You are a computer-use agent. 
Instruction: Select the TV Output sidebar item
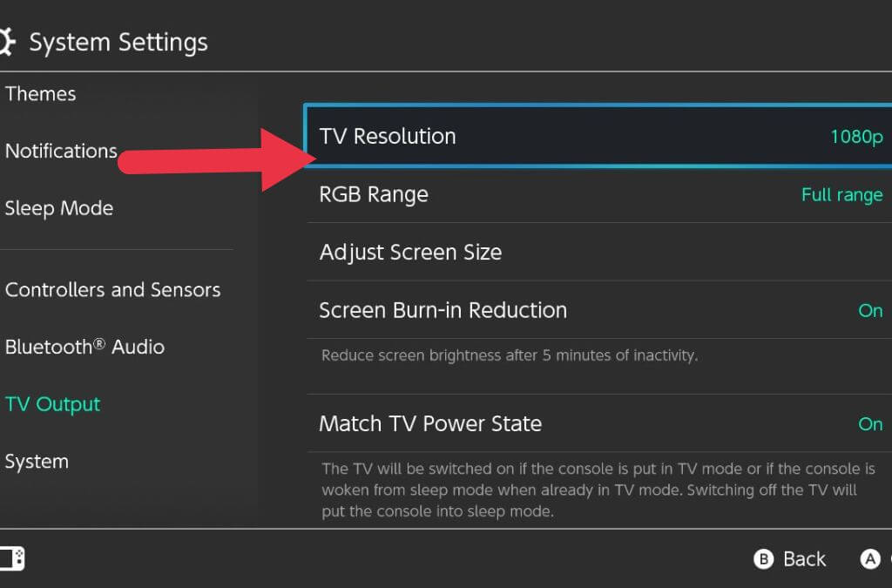point(52,404)
